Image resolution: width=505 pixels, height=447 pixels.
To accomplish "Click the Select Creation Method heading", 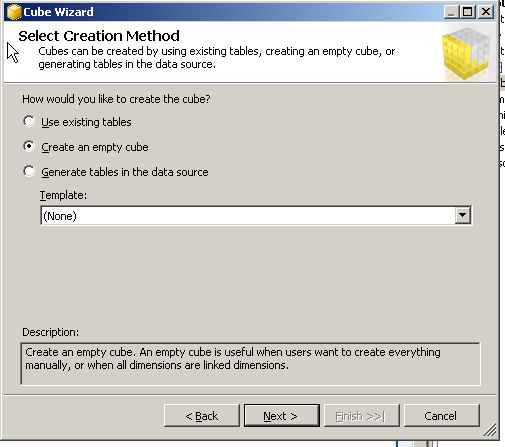I will coord(99,36).
